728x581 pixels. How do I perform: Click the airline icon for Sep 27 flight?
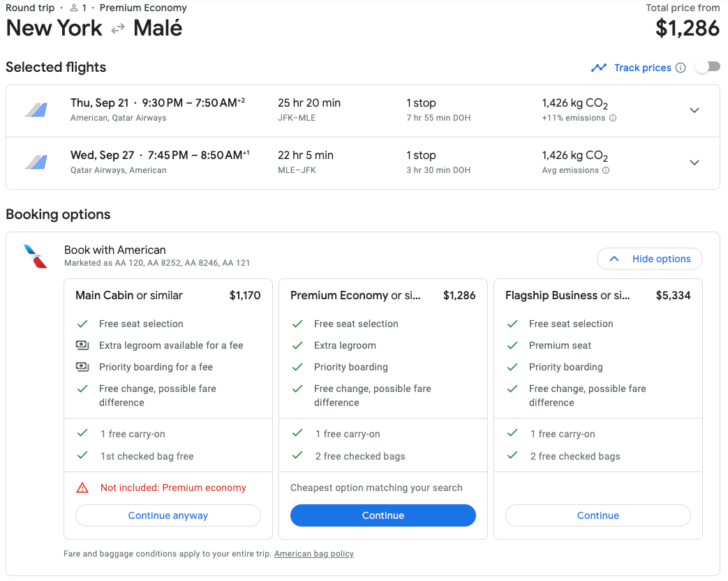(36, 162)
